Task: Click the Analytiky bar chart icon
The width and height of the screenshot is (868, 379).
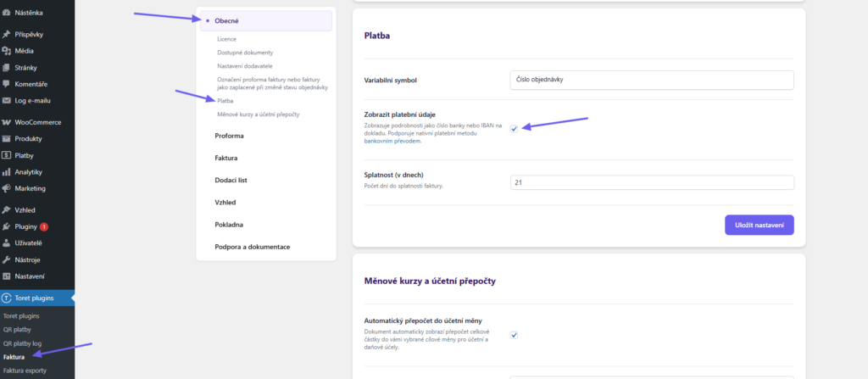Action: coord(7,172)
